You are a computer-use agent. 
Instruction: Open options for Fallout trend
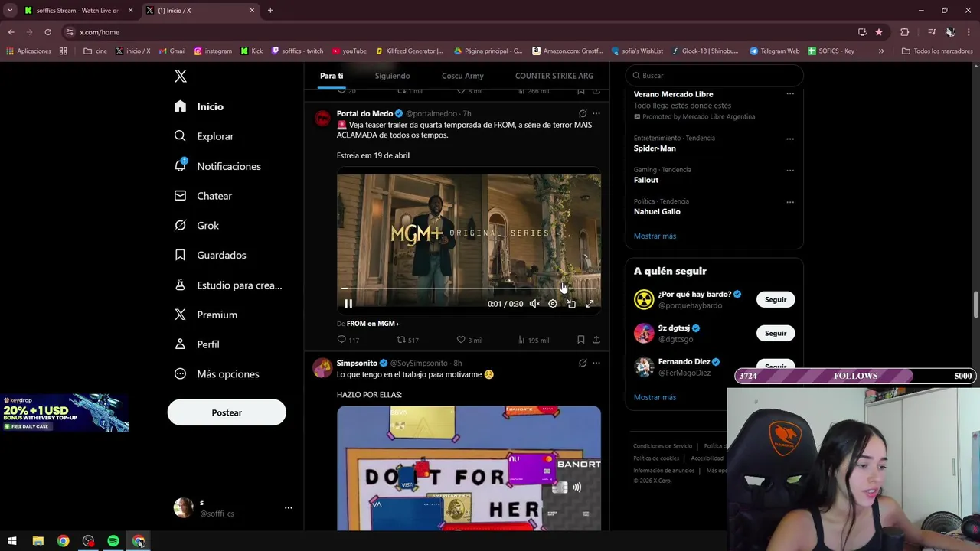(x=790, y=170)
